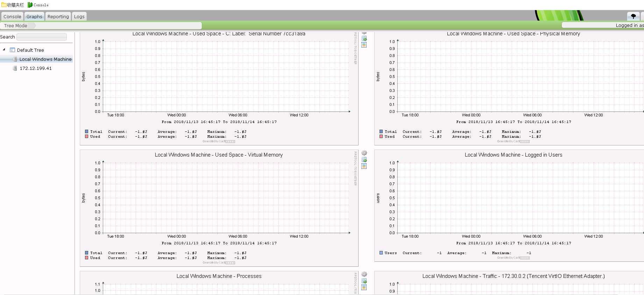The width and height of the screenshot is (644, 295).
Task: Open the 收藏夹栏 favorites folder
Action: [x=13, y=5]
